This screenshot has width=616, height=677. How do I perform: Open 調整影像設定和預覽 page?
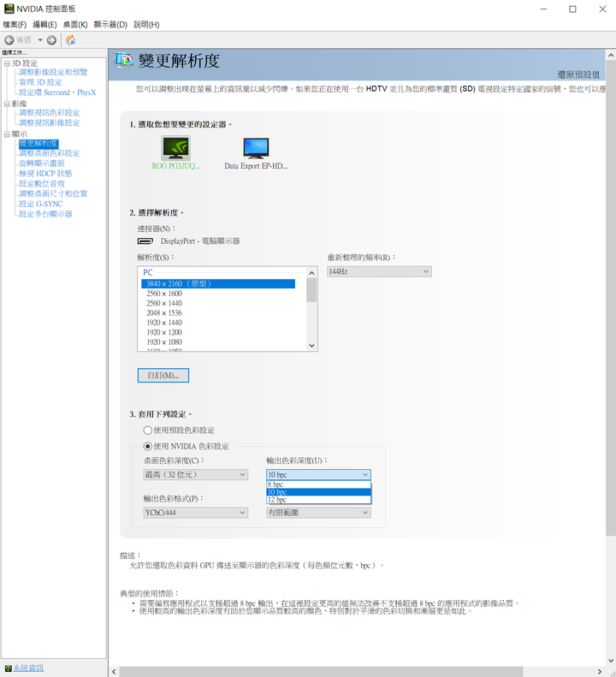tap(53, 72)
